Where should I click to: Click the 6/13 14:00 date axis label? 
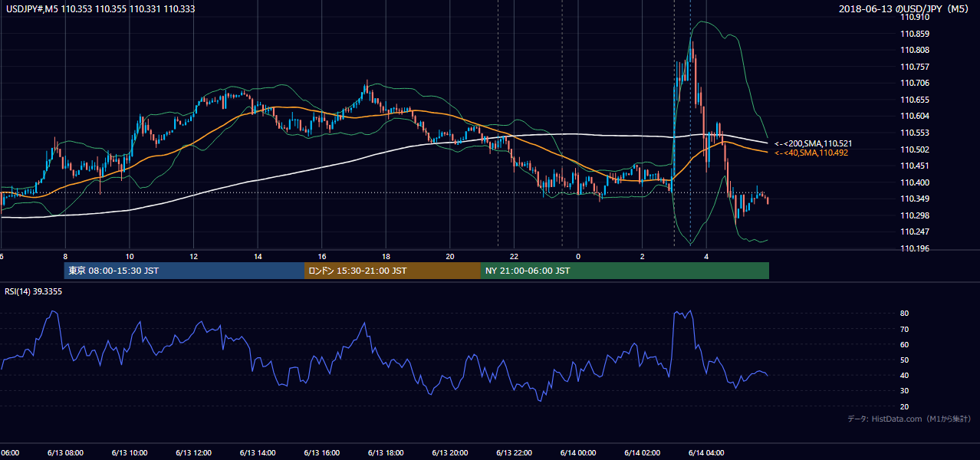[x=258, y=453]
